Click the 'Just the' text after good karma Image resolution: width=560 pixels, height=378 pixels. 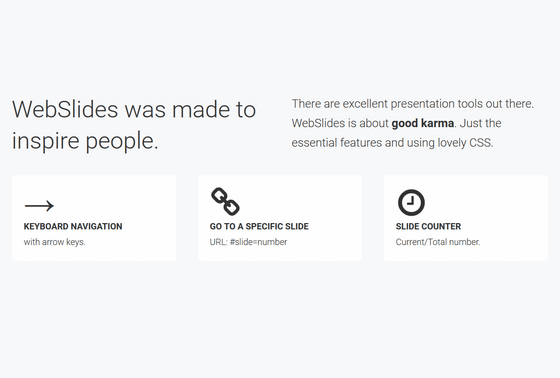[481, 123]
